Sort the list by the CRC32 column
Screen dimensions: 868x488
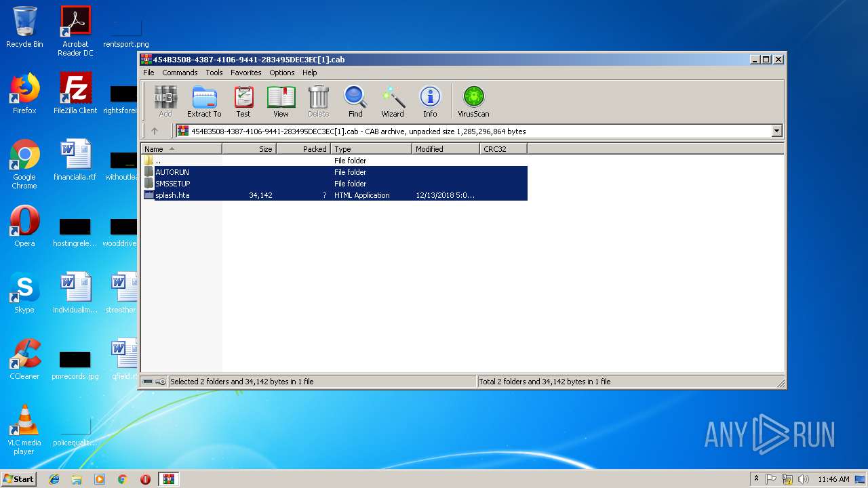tap(503, 149)
